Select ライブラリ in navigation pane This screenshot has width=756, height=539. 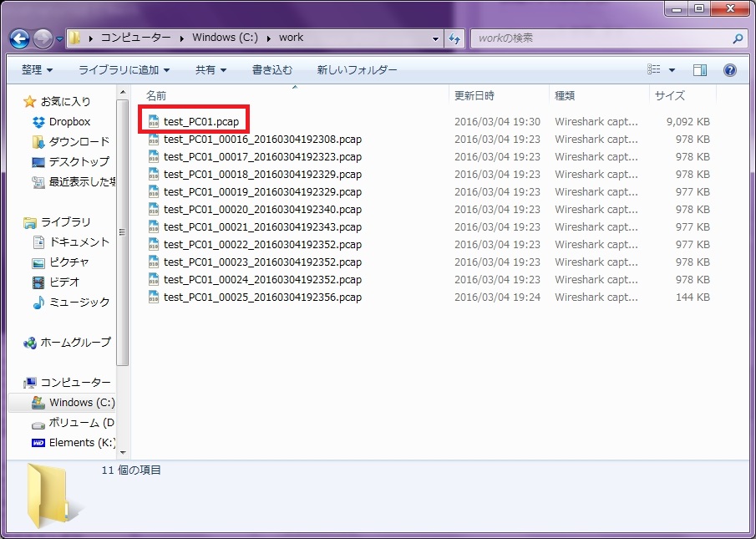click(x=65, y=222)
